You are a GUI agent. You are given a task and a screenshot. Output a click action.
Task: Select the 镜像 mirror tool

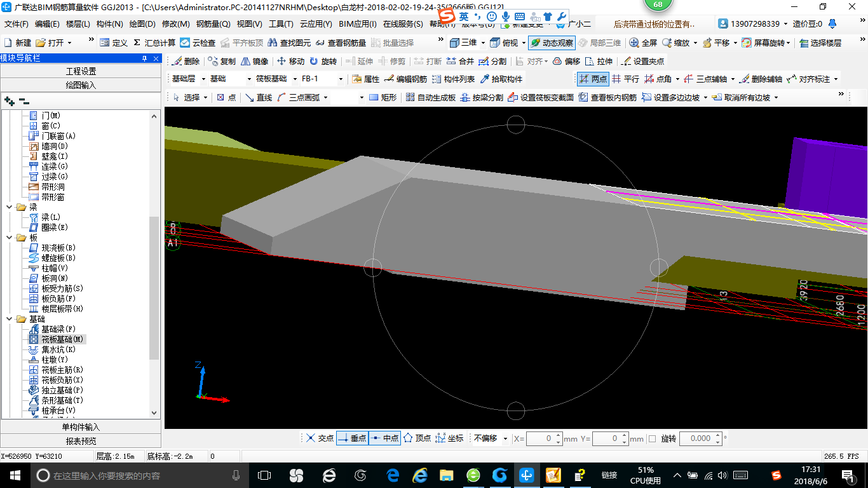(254, 62)
